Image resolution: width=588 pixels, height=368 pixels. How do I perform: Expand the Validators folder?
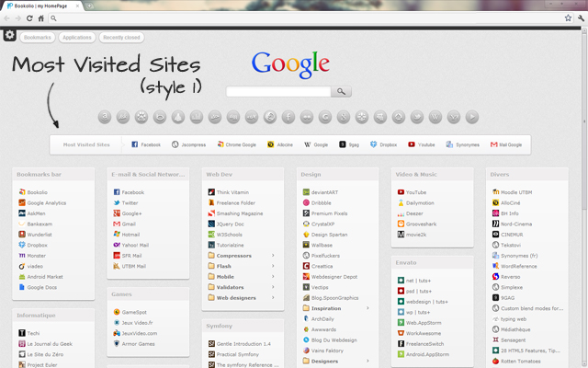point(241,287)
